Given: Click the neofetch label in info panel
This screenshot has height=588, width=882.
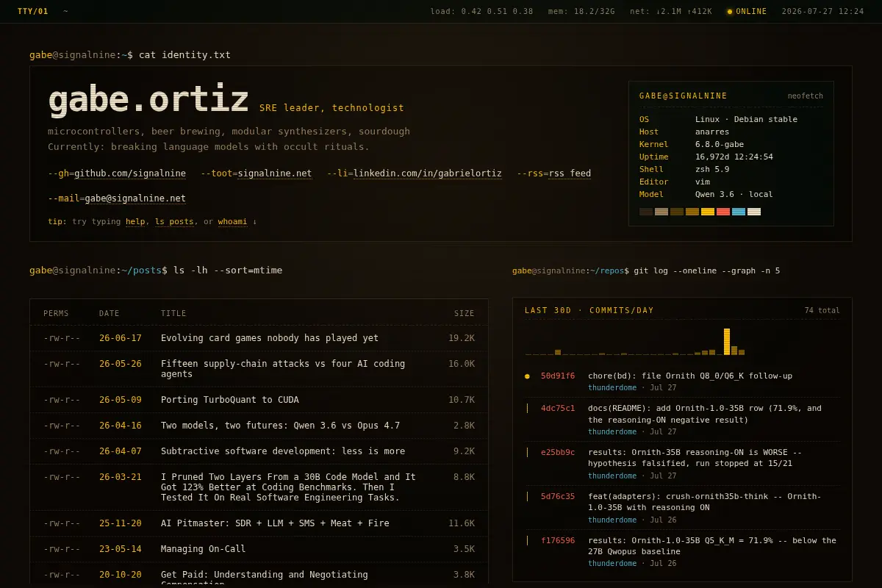Looking at the screenshot, I should coord(806,96).
